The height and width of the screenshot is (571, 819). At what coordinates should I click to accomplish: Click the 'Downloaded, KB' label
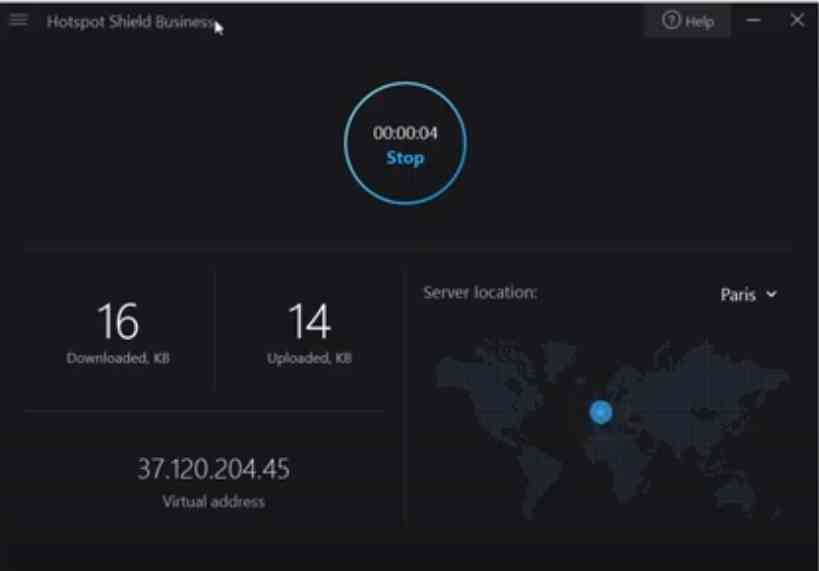[x=118, y=358]
